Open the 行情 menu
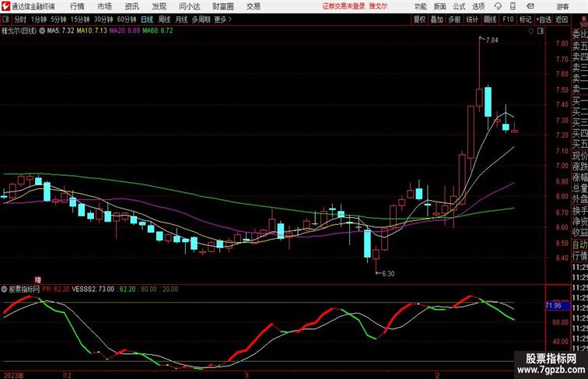Image resolution: width=588 pixels, height=379 pixels. [77, 6]
